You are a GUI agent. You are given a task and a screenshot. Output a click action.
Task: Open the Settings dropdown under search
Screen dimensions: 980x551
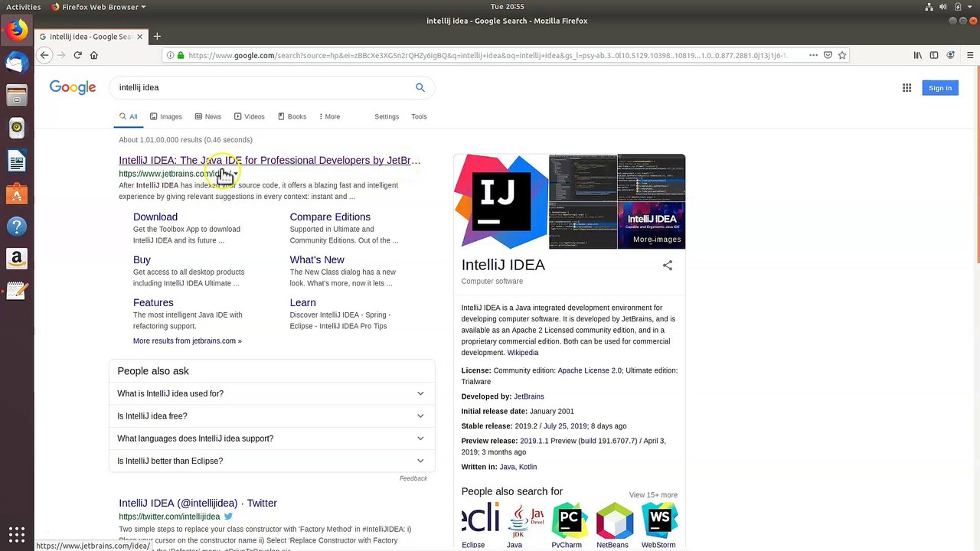click(x=387, y=116)
